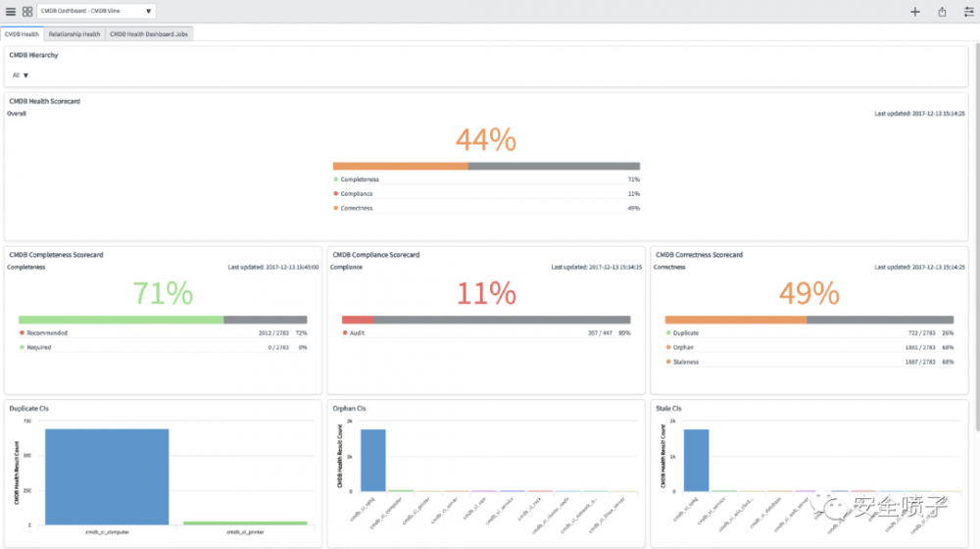Click the page vertical scrollbar
The width and height of the screenshot is (980, 549).
pyautogui.click(x=977, y=237)
